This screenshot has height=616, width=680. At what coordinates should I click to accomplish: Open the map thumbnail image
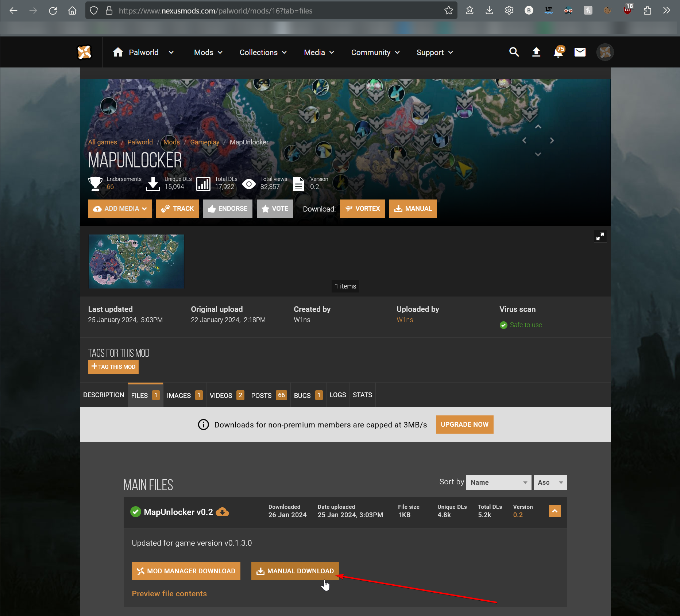tap(136, 261)
